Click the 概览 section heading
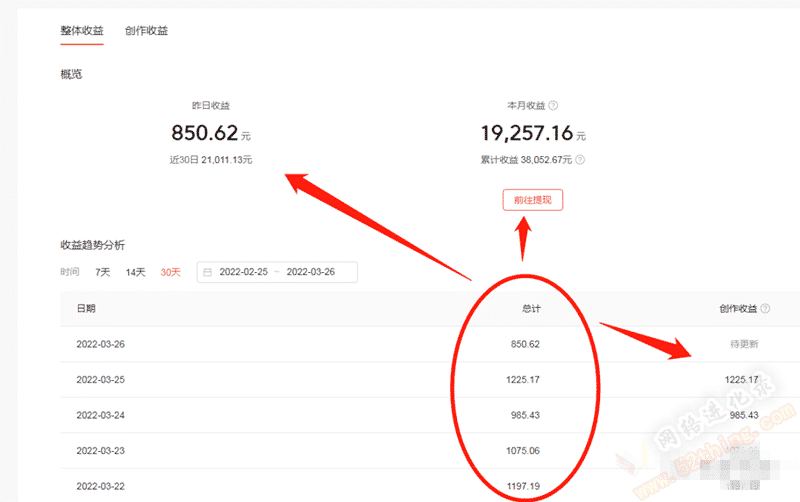Screen dimensions: 800x502 pos(71,74)
